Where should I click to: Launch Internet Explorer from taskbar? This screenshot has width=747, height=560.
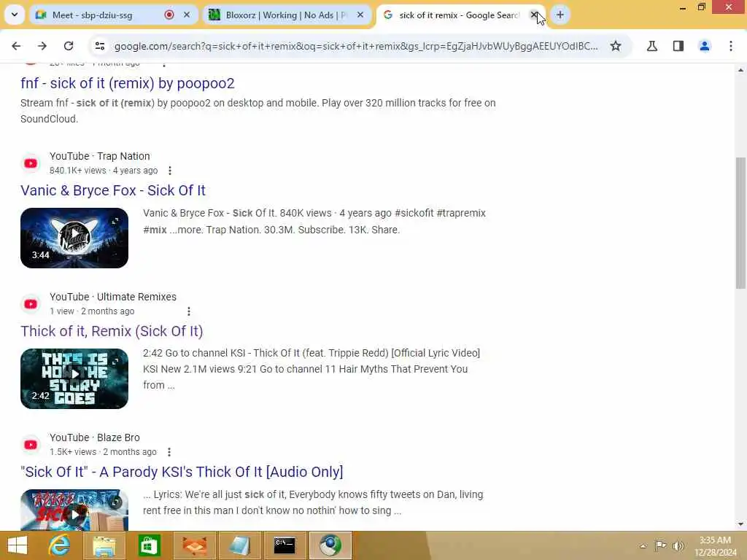click(x=60, y=545)
